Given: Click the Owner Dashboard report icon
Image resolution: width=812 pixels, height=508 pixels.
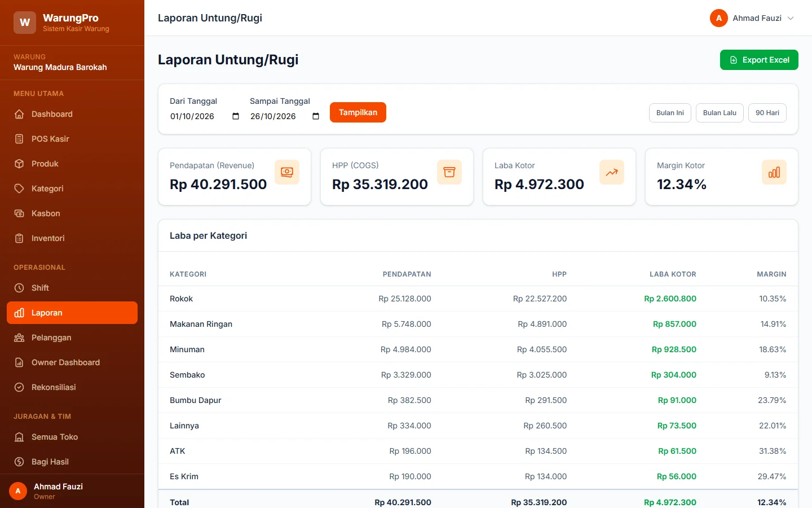Looking at the screenshot, I should (x=19, y=362).
